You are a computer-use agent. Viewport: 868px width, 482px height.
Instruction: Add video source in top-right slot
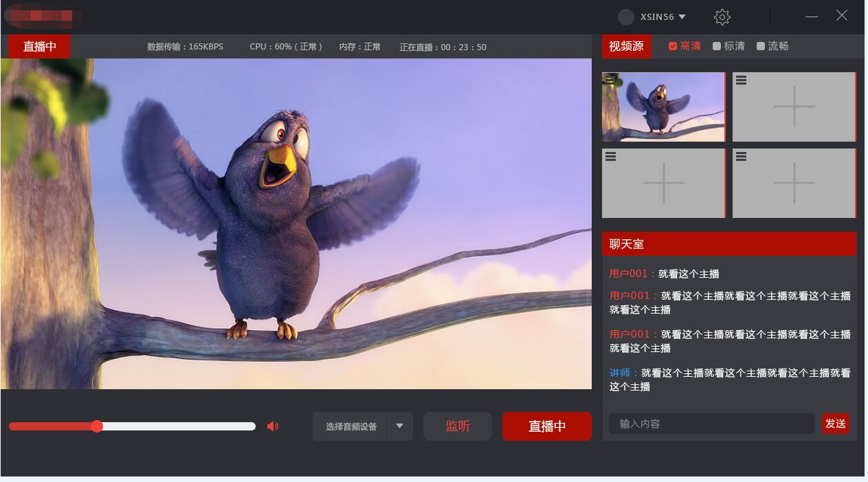(x=794, y=107)
